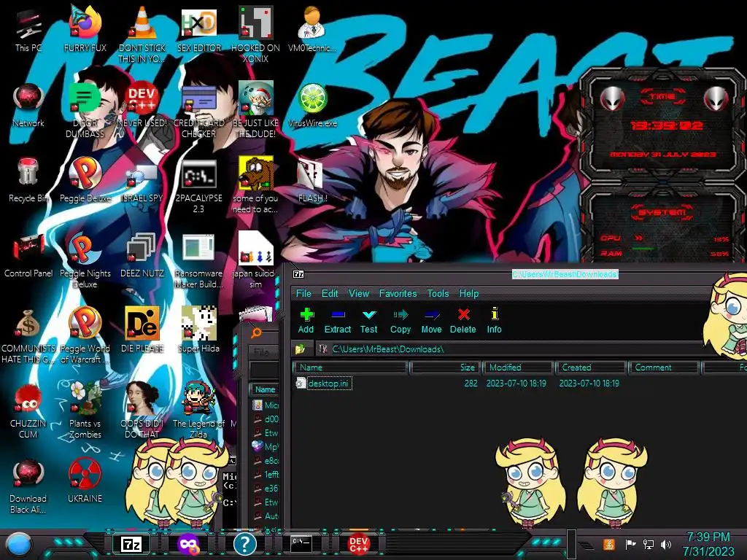Click 7z taskbar button
The height and width of the screenshot is (560, 747).
click(x=131, y=544)
